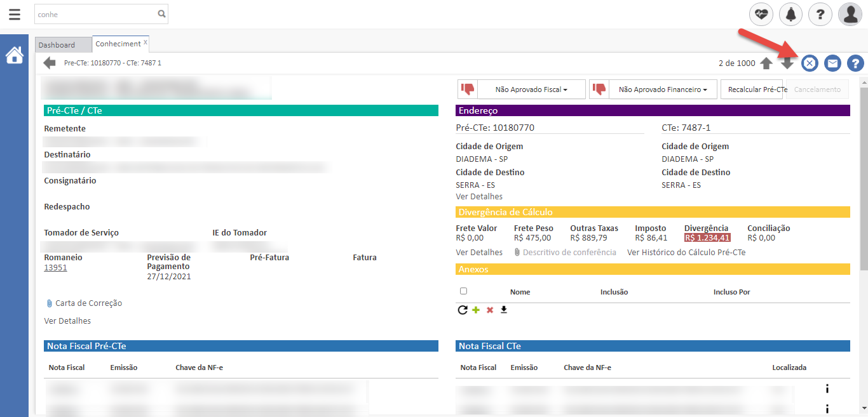Open the hamburger main menu
The height and width of the screenshot is (417, 868).
point(14,14)
